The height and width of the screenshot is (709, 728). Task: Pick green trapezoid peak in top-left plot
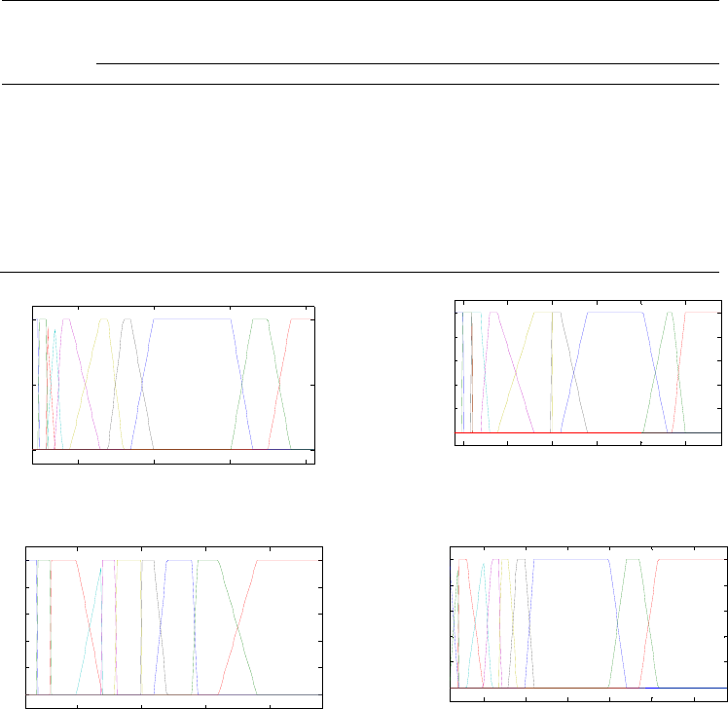pos(259,319)
